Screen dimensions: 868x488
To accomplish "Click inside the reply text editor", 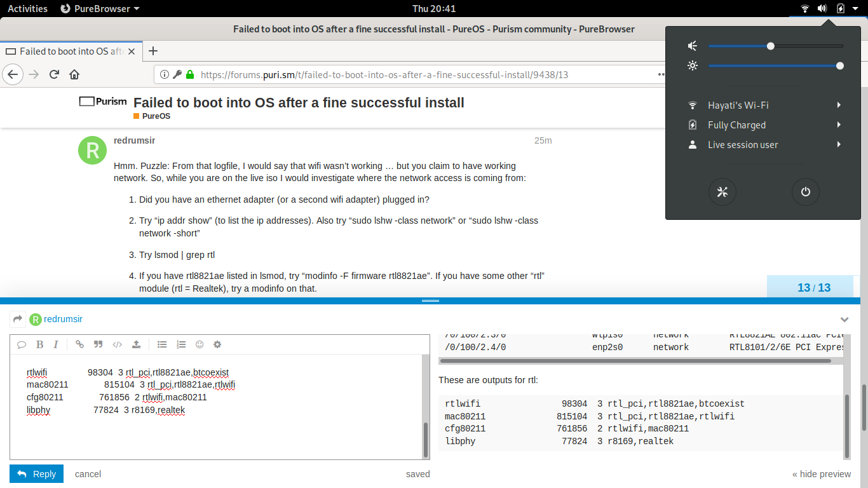I will tap(216, 407).
